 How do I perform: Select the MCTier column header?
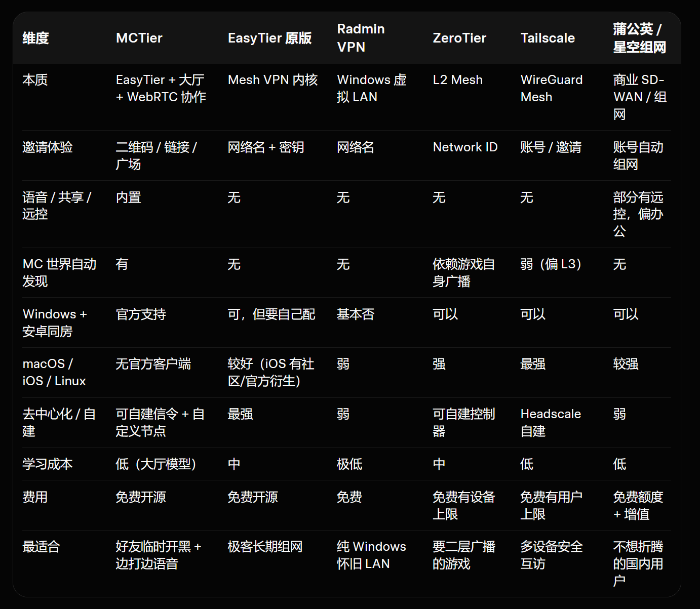pos(139,38)
